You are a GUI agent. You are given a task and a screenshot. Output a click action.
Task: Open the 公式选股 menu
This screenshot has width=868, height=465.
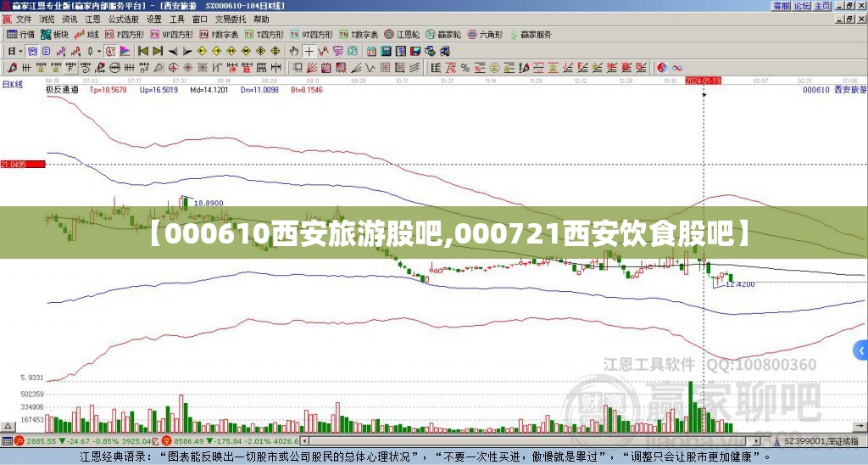coord(124,20)
